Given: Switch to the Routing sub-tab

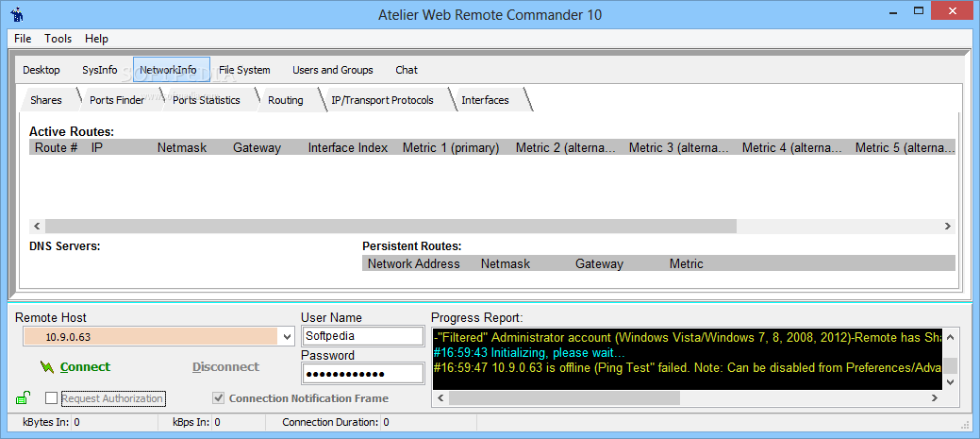Looking at the screenshot, I should [x=286, y=100].
